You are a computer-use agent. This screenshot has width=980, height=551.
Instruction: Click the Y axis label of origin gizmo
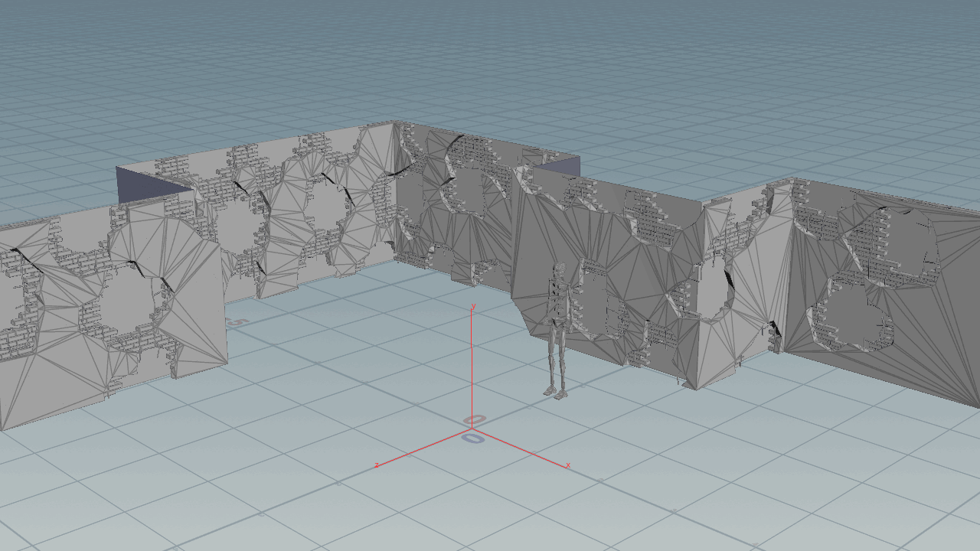(x=474, y=306)
